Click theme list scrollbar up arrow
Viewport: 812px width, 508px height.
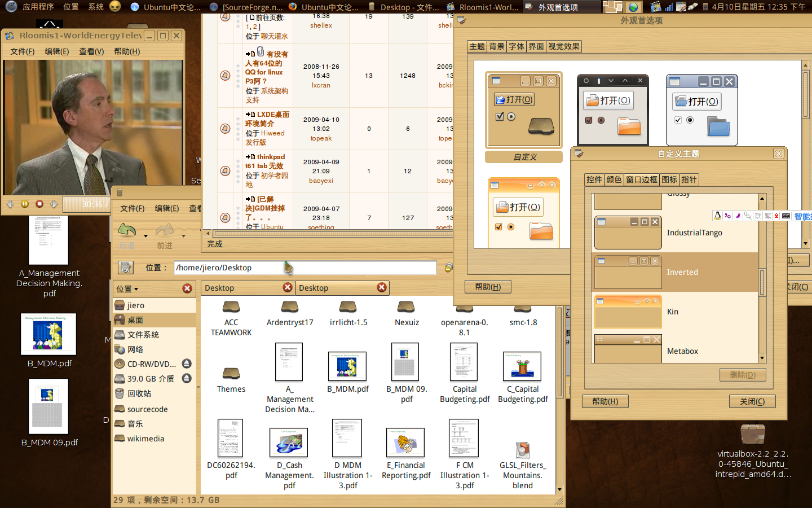[762, 198]
